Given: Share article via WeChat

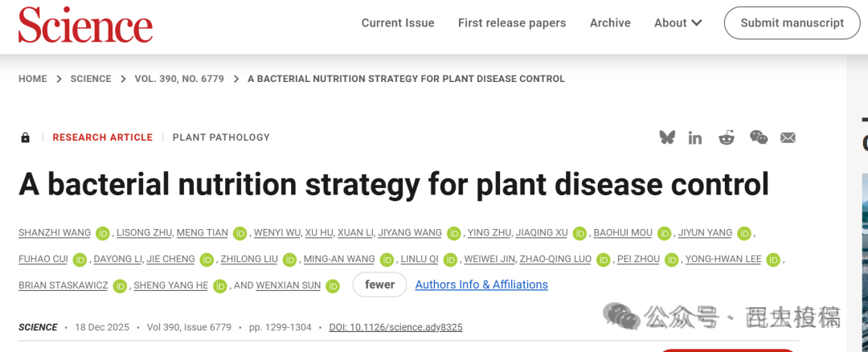Looking at the screenshot, I should 758,137.
